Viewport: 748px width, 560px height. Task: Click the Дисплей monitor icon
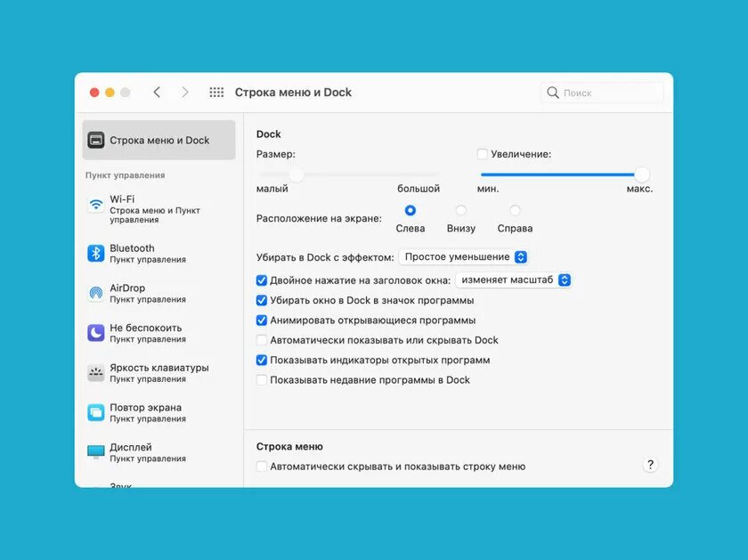pos(96,451)
